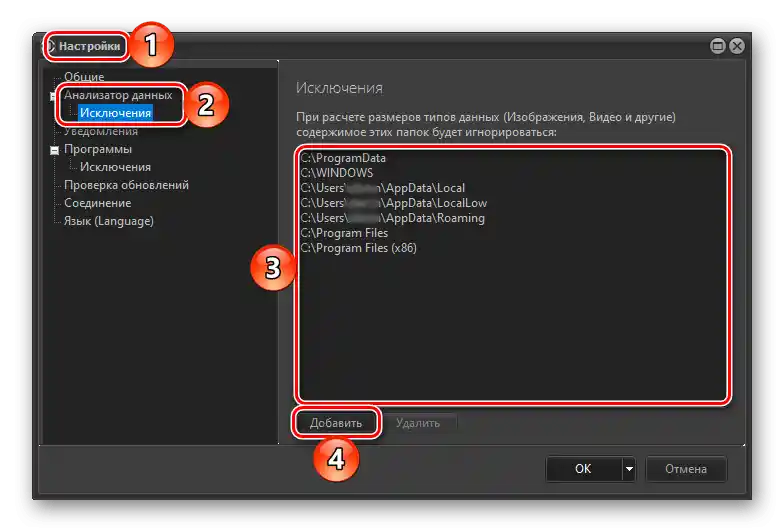This screenshot has height=532, width=784.
Task: Select the C:\WINDOWS entry
Action: [336, 173]
